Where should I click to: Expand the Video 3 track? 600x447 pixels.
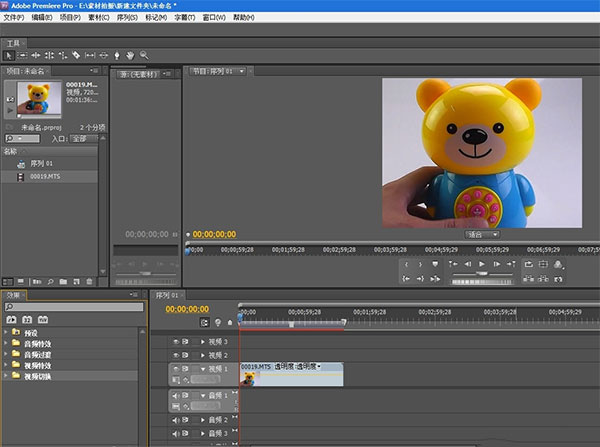pyautogui.click(x=203, y=342)
